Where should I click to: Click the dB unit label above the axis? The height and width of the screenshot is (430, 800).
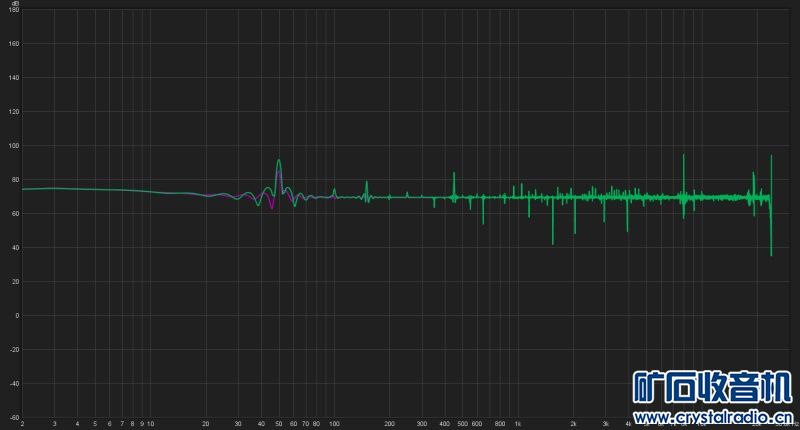[16, 3]
